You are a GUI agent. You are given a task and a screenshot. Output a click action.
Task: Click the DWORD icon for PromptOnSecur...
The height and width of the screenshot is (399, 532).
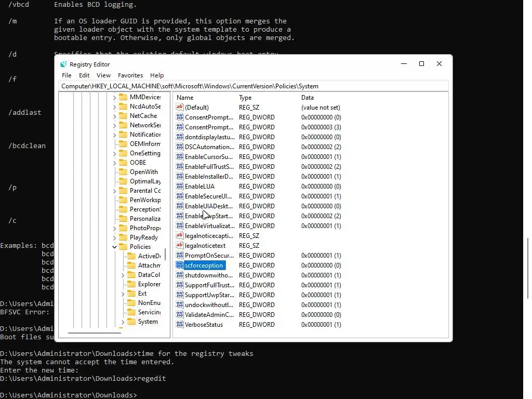[179, 255]
